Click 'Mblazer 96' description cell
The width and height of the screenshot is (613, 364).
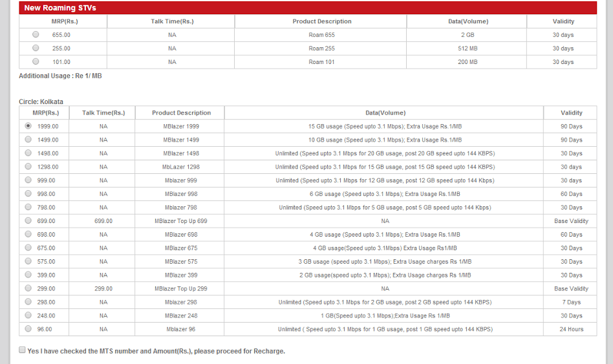(181, 329)
